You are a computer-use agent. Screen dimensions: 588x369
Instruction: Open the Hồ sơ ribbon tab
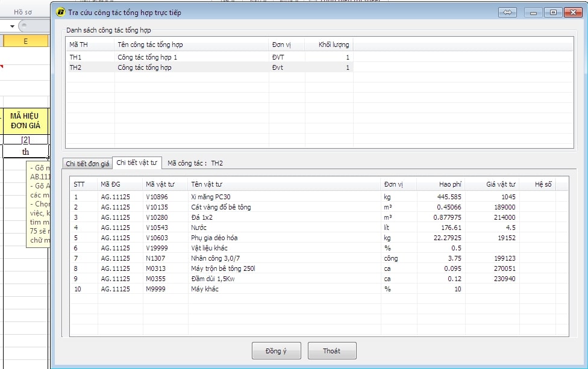23,11
